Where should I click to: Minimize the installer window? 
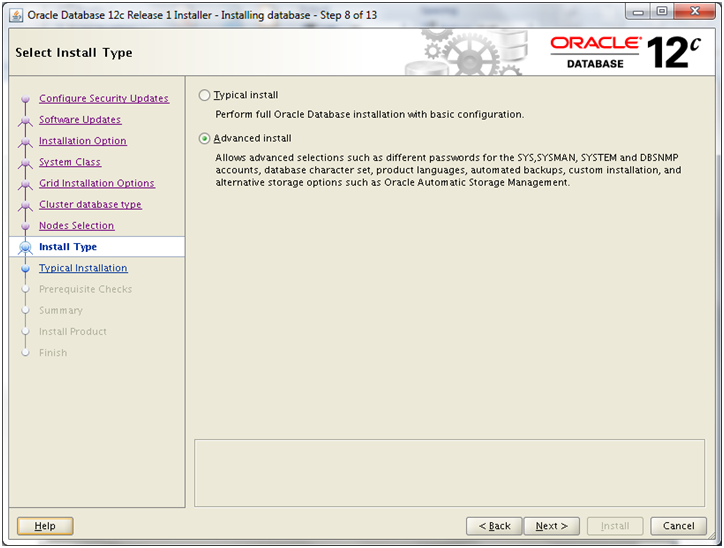[x=639, y=12]
